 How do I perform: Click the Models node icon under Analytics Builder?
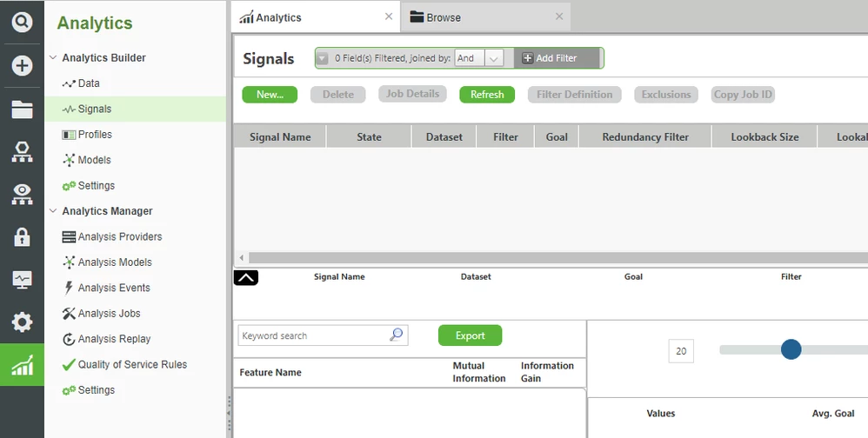click(x=69, y=161)
